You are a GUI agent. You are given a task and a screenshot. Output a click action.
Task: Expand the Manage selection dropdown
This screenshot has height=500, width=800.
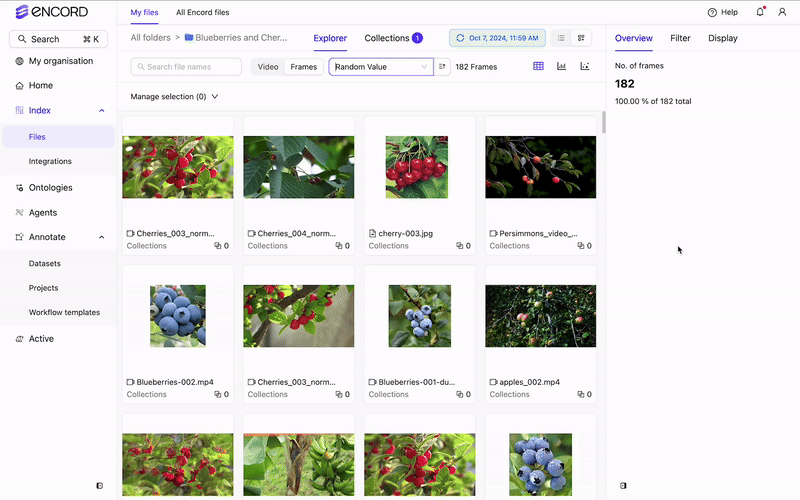click(174, 96)
